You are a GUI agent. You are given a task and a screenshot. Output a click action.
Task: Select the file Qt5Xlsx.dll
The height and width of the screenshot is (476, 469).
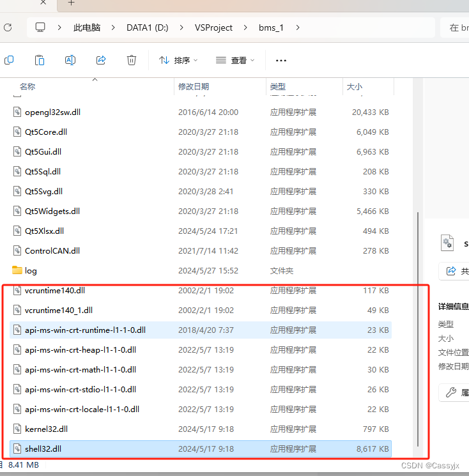(x=201, y=231)
